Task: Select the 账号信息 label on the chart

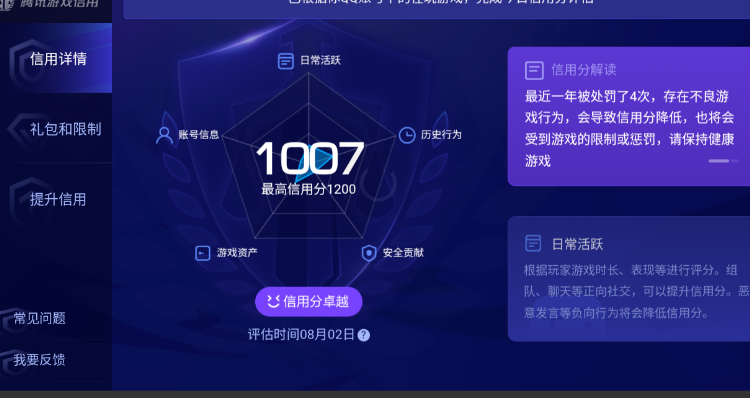Action: coord(199,135)
